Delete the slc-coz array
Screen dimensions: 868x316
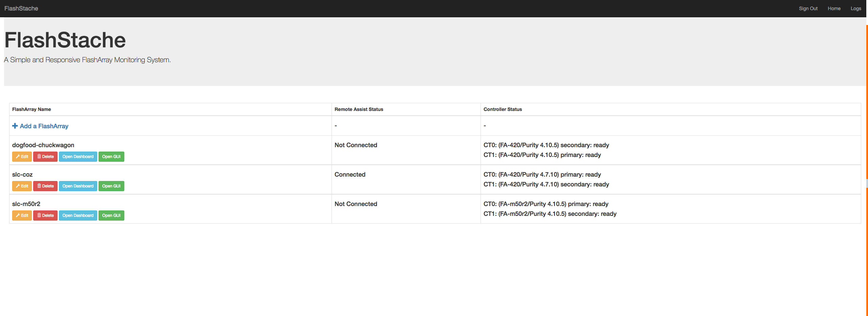coord(45,186)
